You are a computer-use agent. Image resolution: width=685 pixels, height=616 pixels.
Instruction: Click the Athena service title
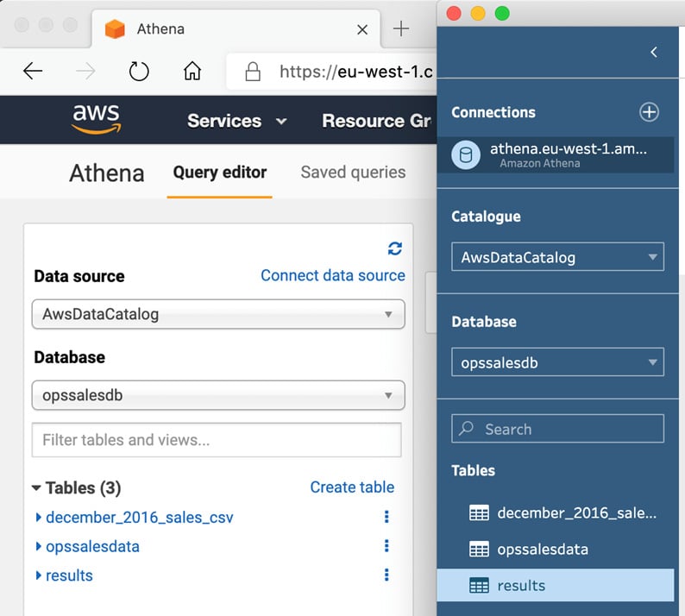(107, 173)
